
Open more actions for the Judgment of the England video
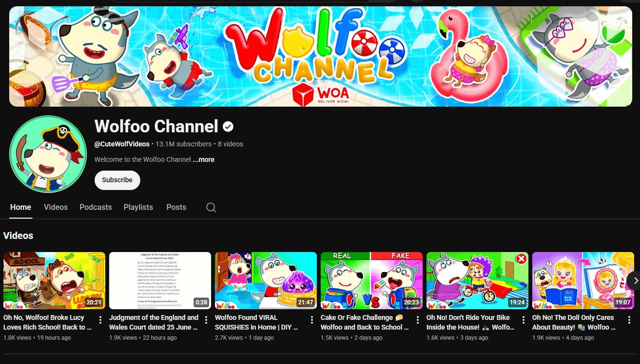[206, 320]
